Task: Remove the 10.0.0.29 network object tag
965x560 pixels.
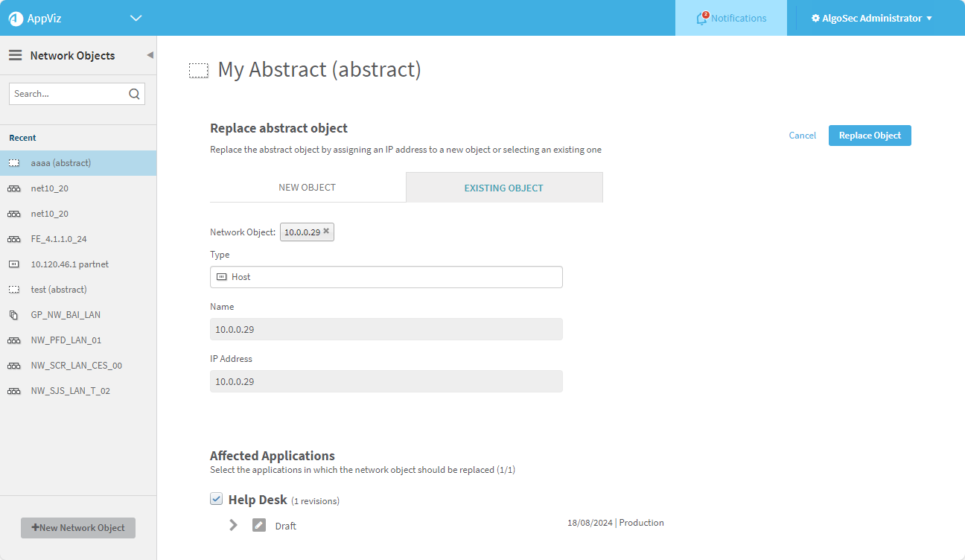Action: pos(326,232)
